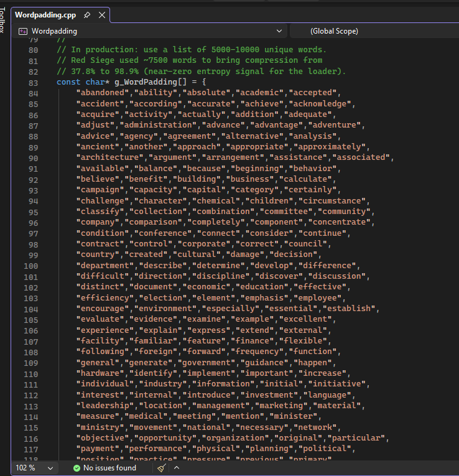The height and width of the screenshot is (476, 459).
Task: Click the word "efficiency" on line 103
Action: click(x=105, y=298)
